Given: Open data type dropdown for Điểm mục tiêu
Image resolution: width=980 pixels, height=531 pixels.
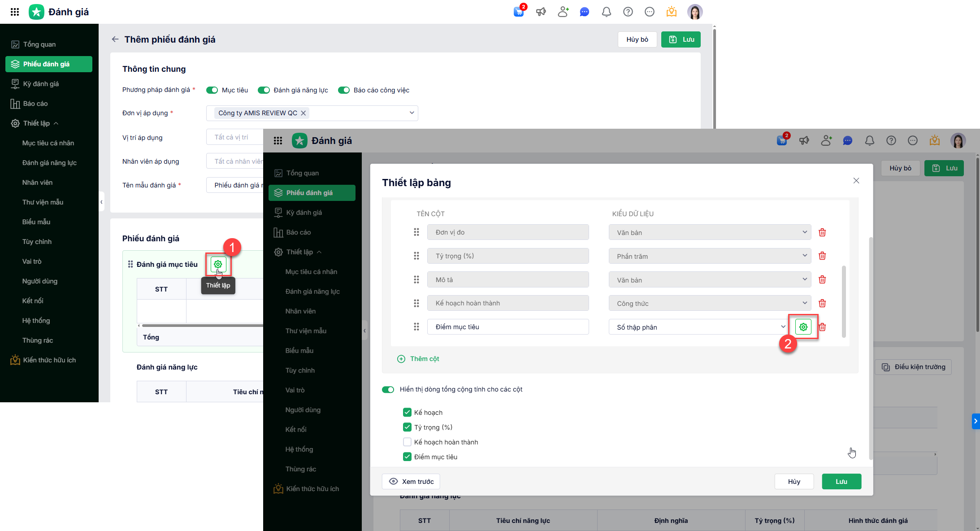Looking at the screenshot, I should [697, 327].
